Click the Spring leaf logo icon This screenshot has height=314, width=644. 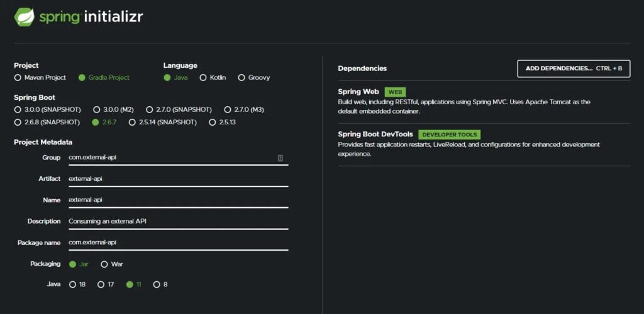[25, 17]
